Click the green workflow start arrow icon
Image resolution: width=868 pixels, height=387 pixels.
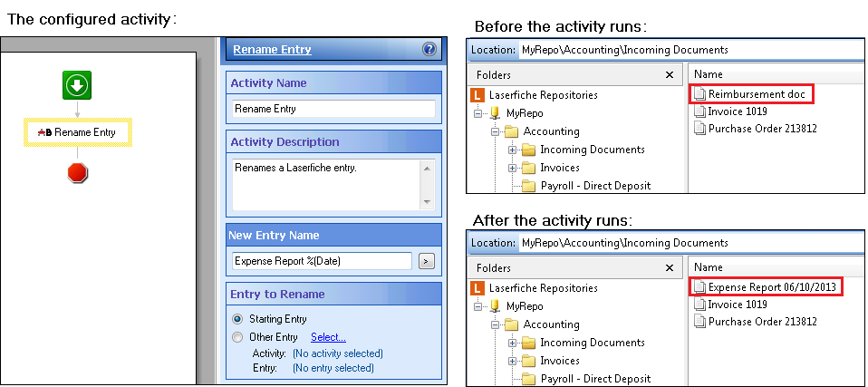point(77,86)
